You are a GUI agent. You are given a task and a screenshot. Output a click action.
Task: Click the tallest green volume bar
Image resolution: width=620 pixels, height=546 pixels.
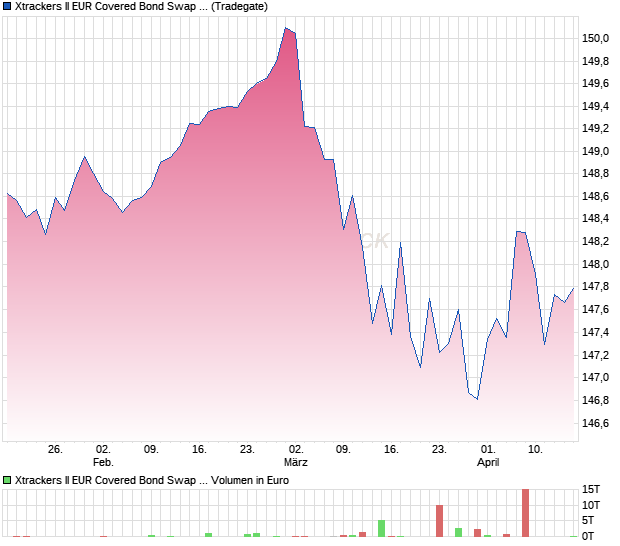(381, 528)
